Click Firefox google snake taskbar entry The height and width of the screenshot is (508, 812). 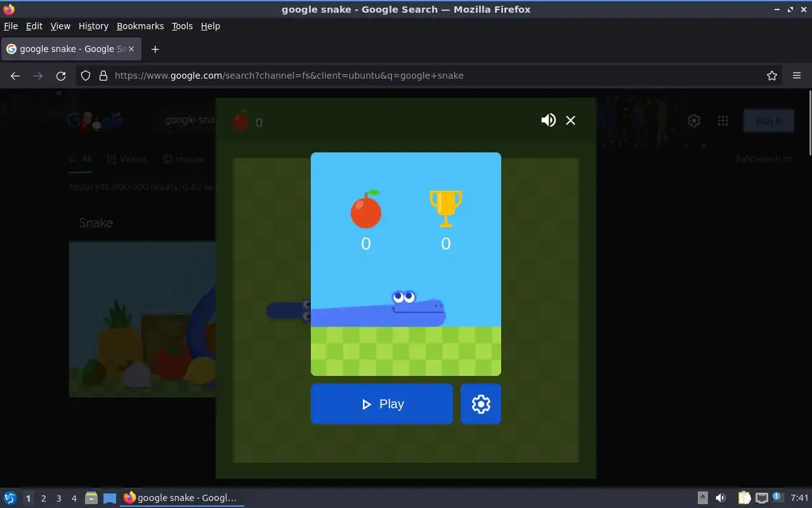click(181, 498)
